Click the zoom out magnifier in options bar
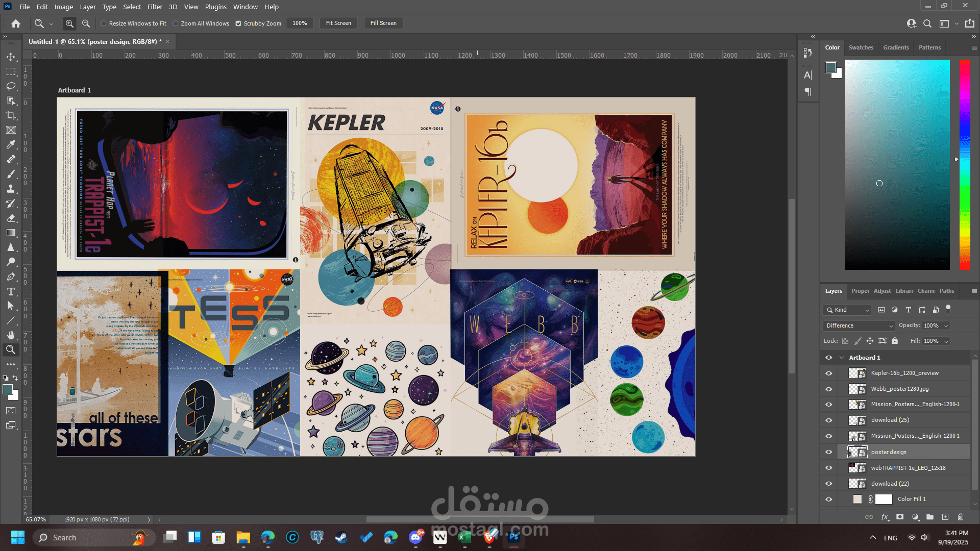 coord(86,23)
